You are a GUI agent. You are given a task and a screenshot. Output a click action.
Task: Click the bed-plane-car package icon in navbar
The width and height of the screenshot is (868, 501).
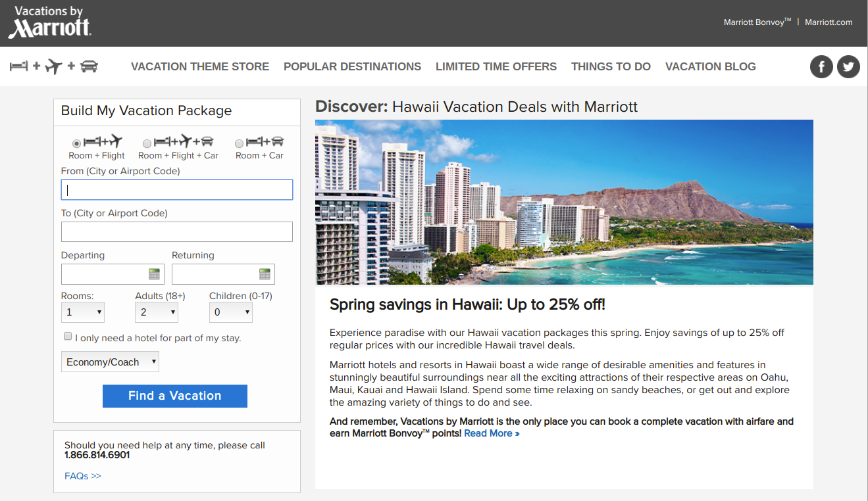click(54, 66)
